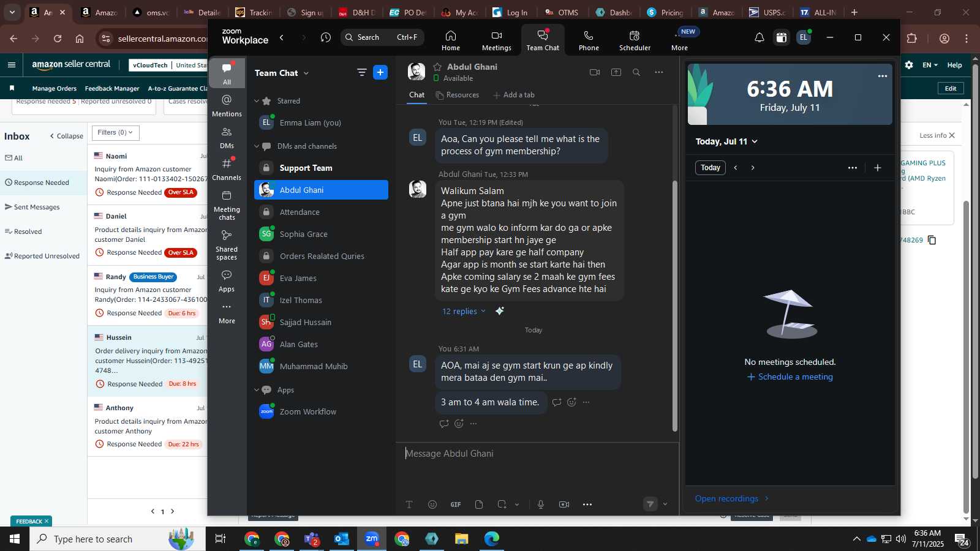Viewport: 980px width, 551px height.
Task: Open Channels in Zoom sidebar
Action: pos(227,169)
